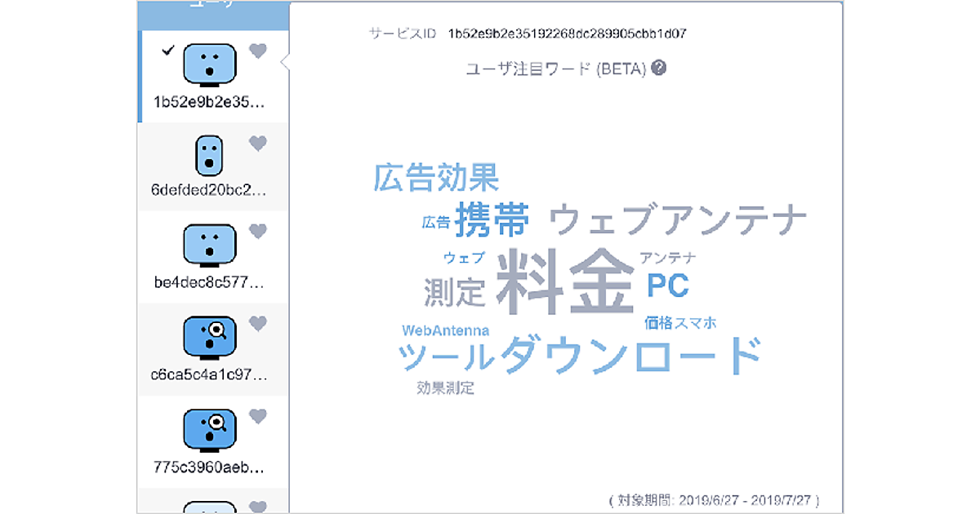Click the word ツール in the cloud

point(447,357)
